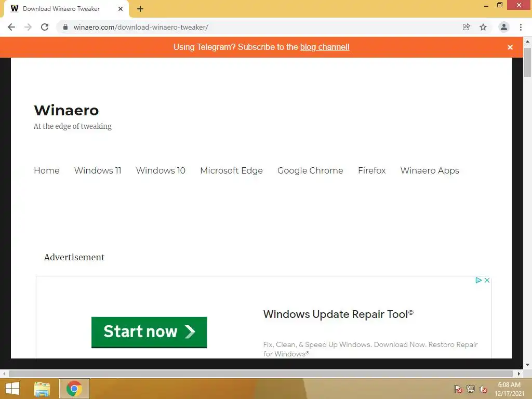Select the Download Winaero Tweaker tab
Screen dimensions: 532x399
(66, 9)
